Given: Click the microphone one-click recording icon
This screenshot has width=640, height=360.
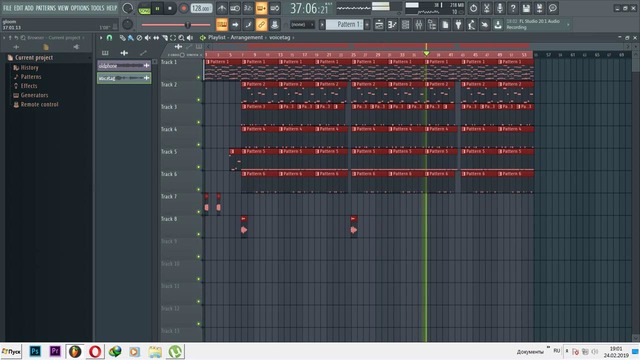Looking at the screenshot, I should coord(500,8).
